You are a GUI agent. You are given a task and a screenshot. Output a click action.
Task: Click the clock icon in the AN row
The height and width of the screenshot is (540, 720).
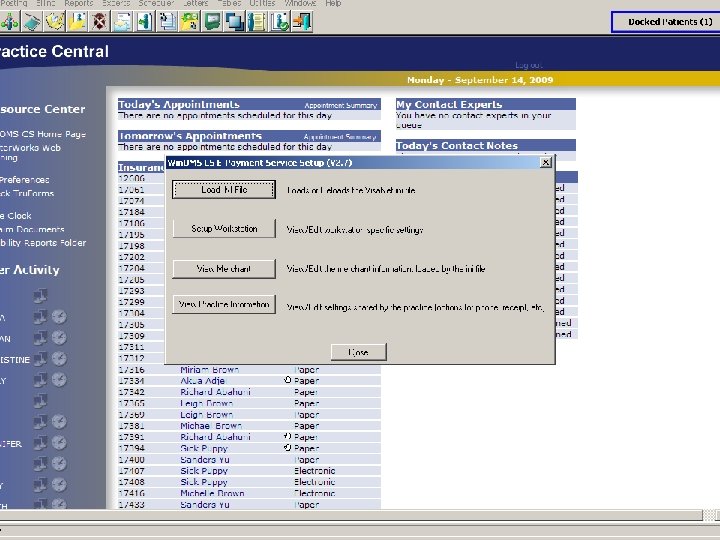(x=59, y=338)
